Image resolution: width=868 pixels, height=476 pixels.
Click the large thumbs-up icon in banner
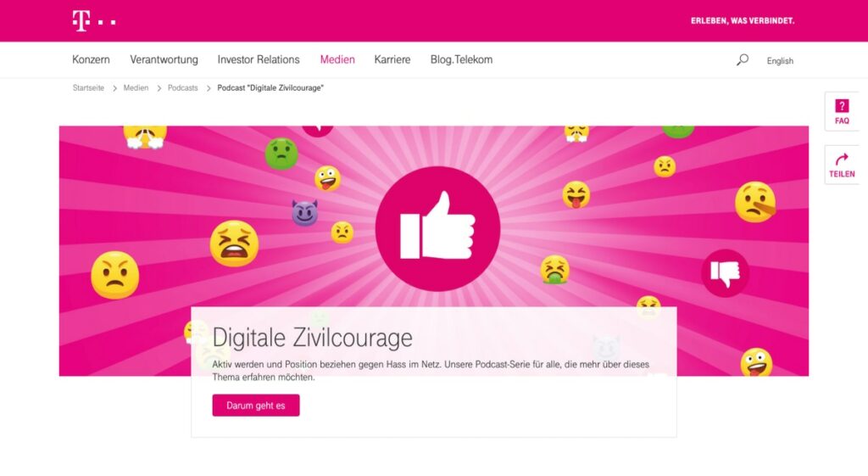pyautogui.click(x=437, y=228)
